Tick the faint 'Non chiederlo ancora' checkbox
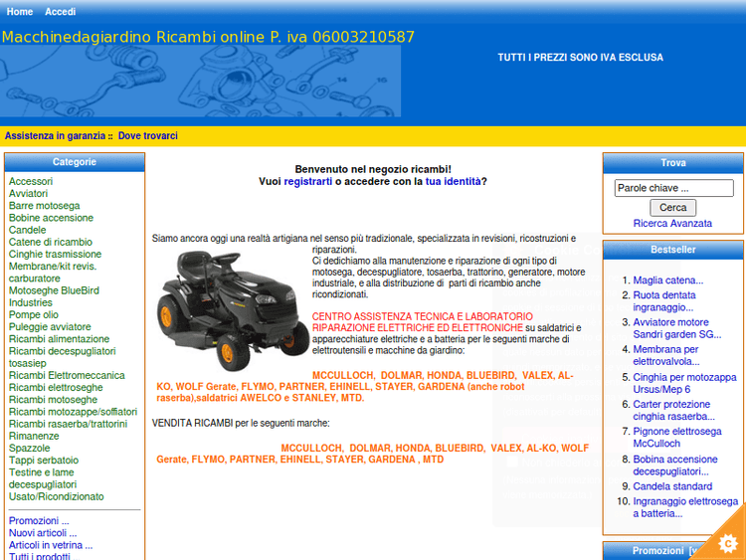746x560 pixels. pos(512,462)
